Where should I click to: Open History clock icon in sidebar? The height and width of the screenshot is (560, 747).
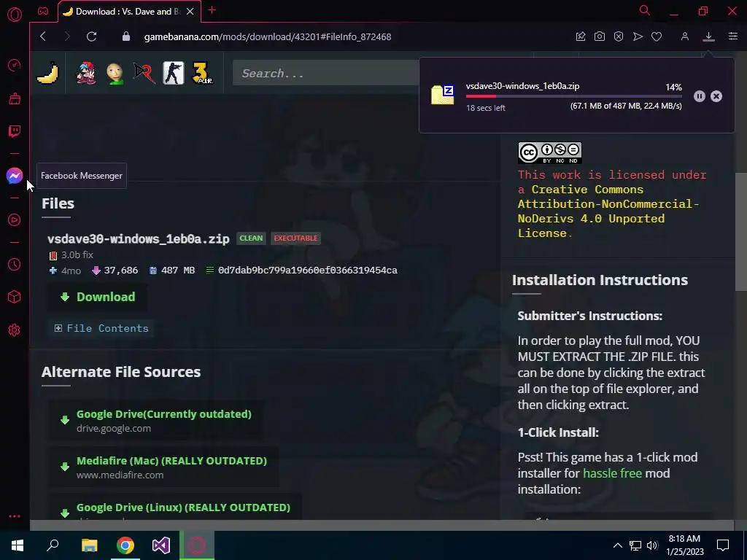[15, 264]
